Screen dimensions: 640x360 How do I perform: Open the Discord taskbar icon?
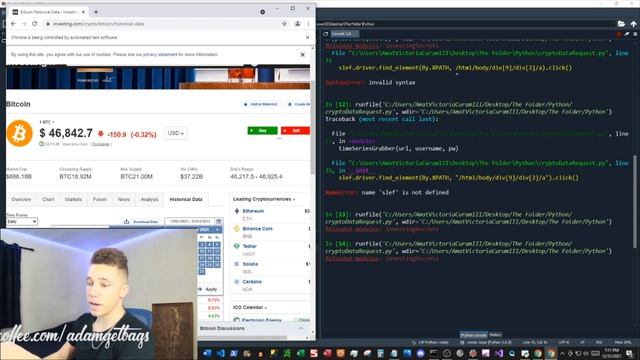coord(420,353)
